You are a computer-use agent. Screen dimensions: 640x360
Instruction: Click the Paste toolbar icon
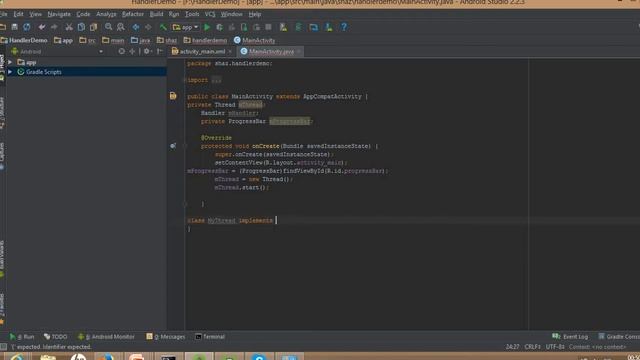(93, 27)
